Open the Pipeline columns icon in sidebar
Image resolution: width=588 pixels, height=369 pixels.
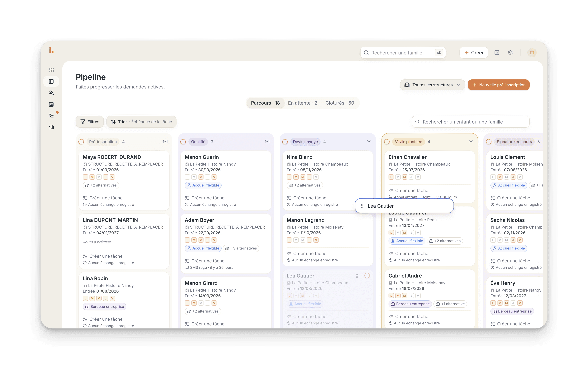pos(51,81)
